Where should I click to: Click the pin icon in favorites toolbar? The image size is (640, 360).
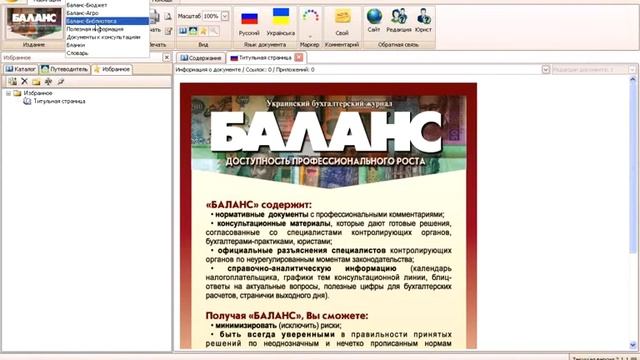[x=61, y=82]
